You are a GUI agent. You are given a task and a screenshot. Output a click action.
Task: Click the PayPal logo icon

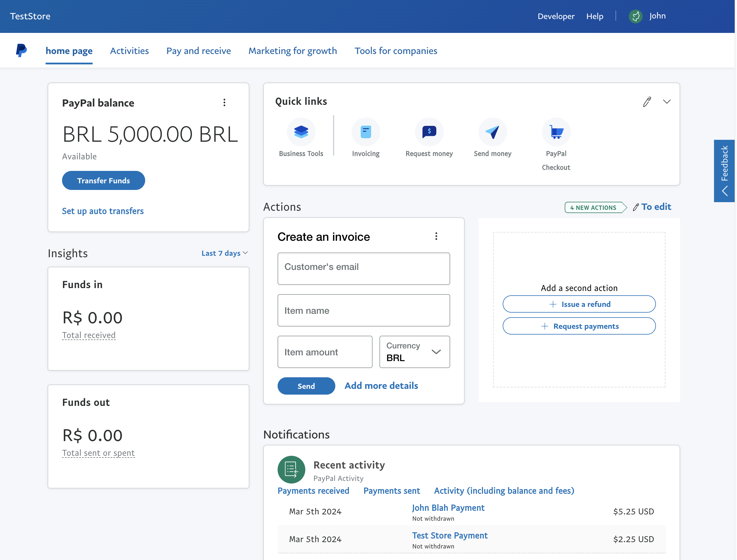coord(21,50)
